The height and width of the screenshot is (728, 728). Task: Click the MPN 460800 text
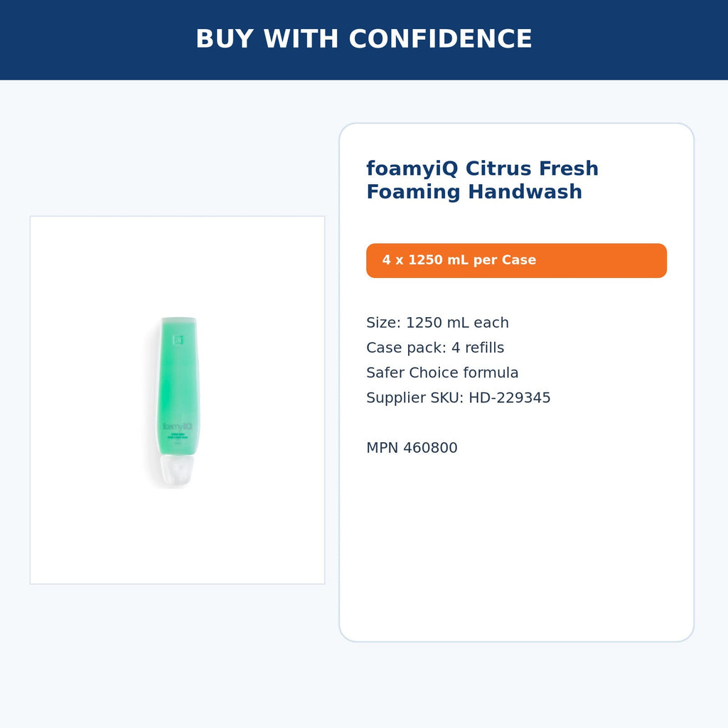[412, 448]
